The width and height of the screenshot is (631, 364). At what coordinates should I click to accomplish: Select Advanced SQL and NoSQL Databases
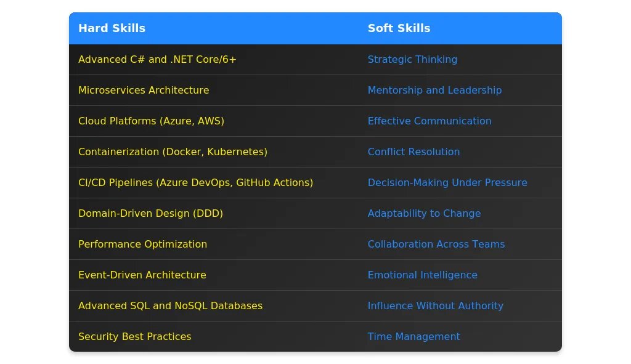pyautogui.click(x=170, y=306)
